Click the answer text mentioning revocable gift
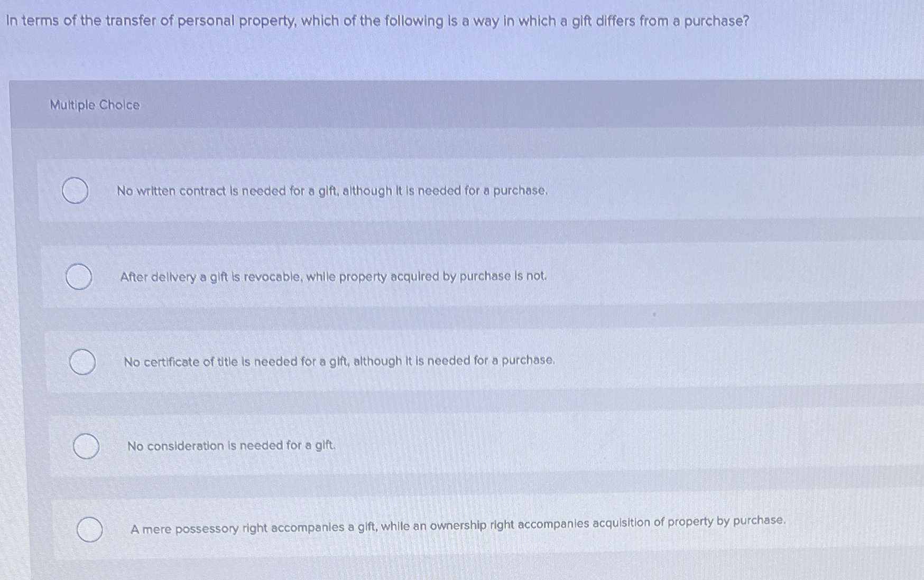Screen dimensions: 924x580 pos(333,276)
